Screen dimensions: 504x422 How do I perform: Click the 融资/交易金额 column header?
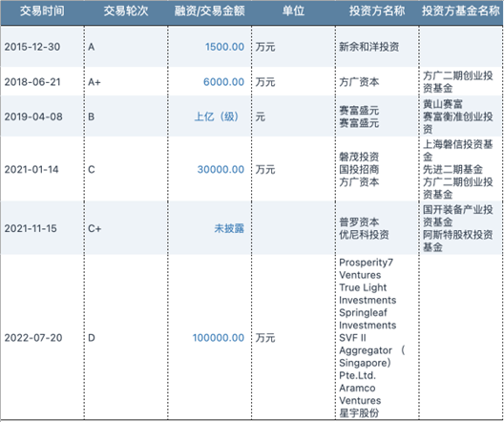point(210,11)
